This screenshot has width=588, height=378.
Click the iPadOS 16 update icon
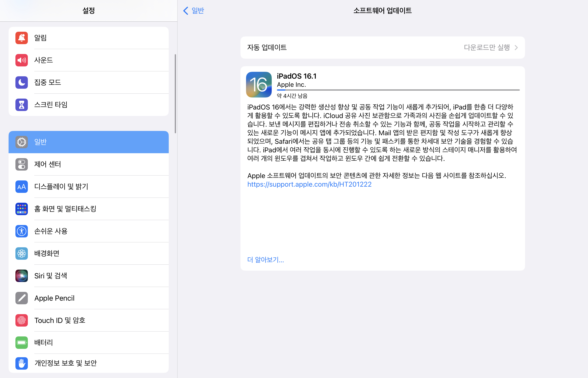point(259,85)
